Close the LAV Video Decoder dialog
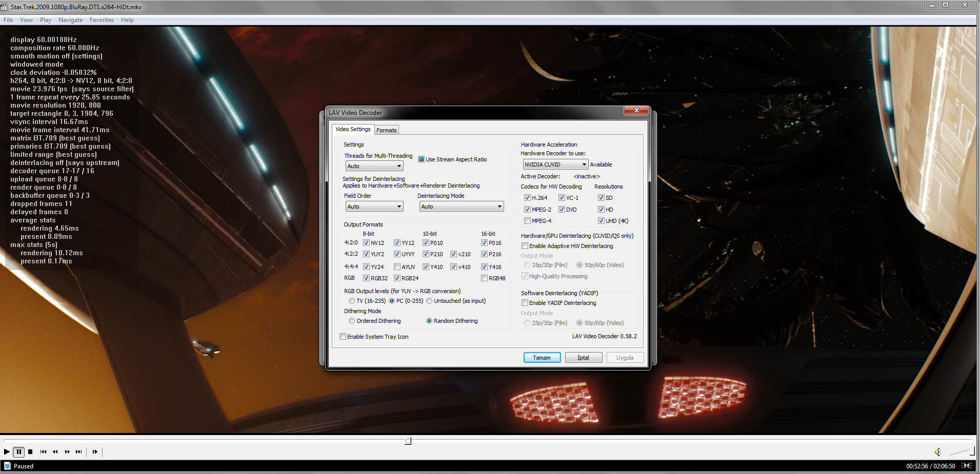The image size is (980, 474). click(x=636, y=110)
